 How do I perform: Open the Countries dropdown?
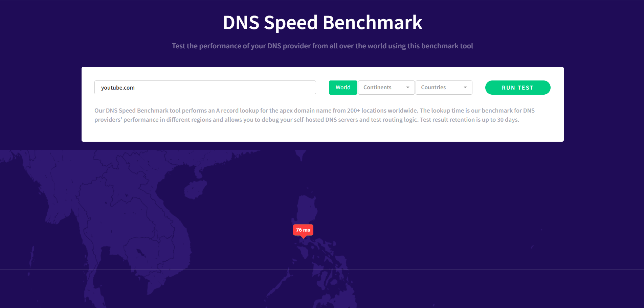(443, 88)
